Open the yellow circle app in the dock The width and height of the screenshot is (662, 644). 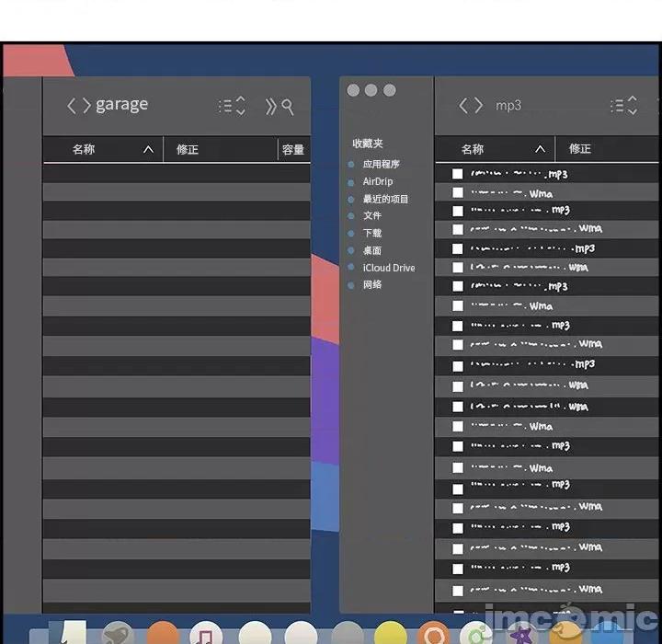tap(391, 633)
